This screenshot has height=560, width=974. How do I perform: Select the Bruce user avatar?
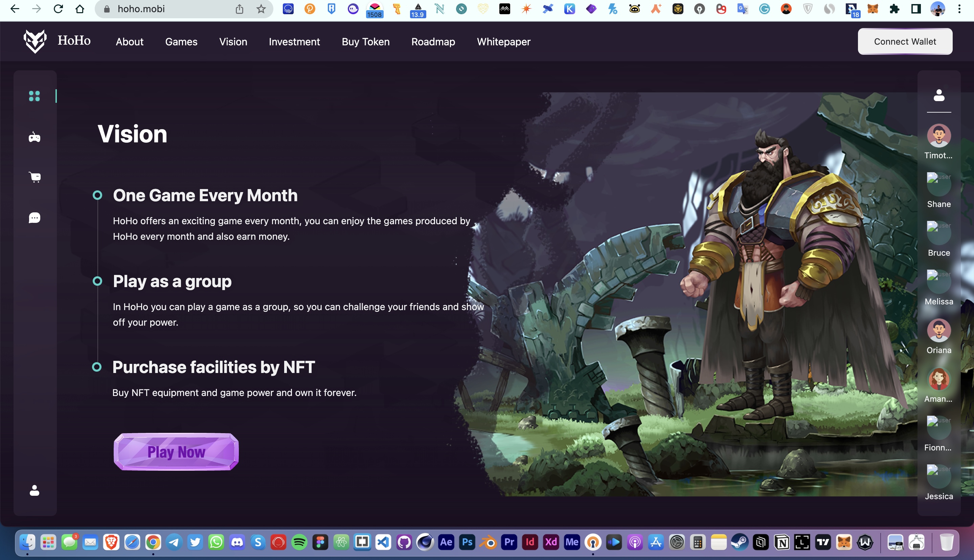(x=938, y=233)
